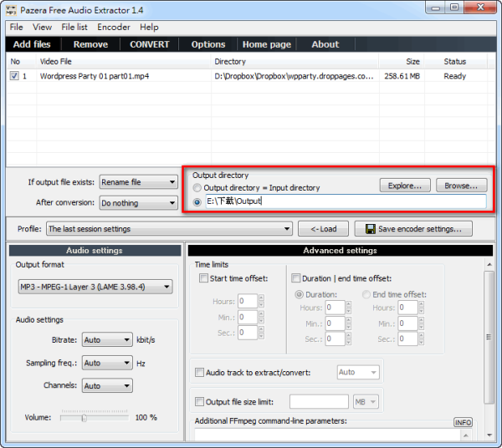Viewport: 502px width, 448px height.
Task: Enable Output file size limit checkbox
Action: pos(199,402)
